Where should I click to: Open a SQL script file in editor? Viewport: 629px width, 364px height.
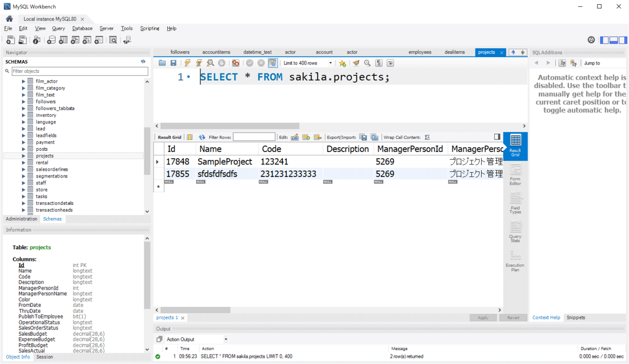click(x=162, y=63)
